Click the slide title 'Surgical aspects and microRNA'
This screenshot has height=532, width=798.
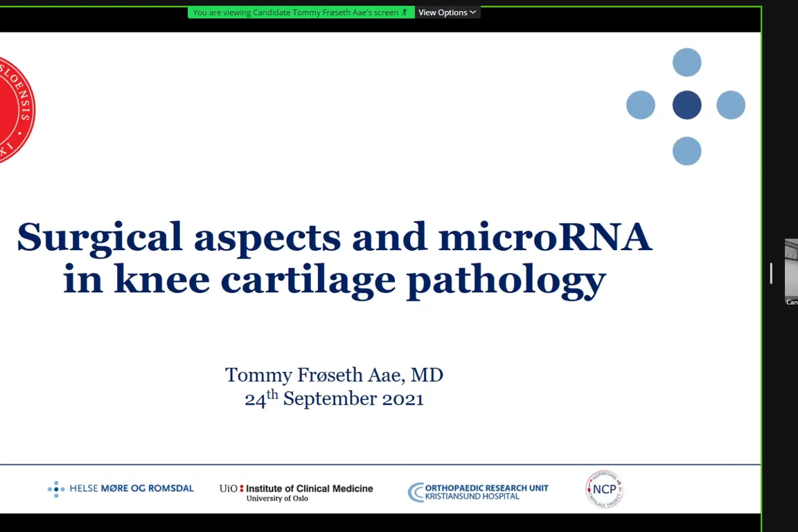tap(334, 237)
